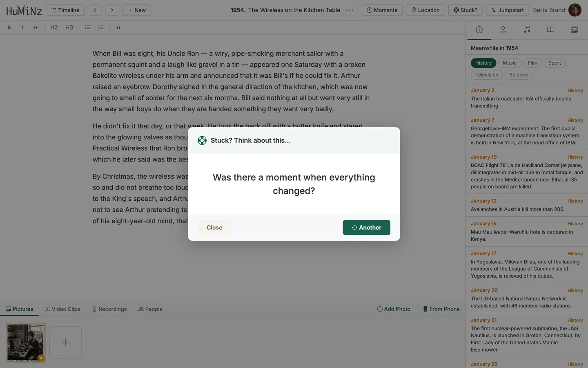Close the Stuck prompt dialog
The height and width of the screenshot is (368, 588).
pyautogui.click(x=214, y=228)
